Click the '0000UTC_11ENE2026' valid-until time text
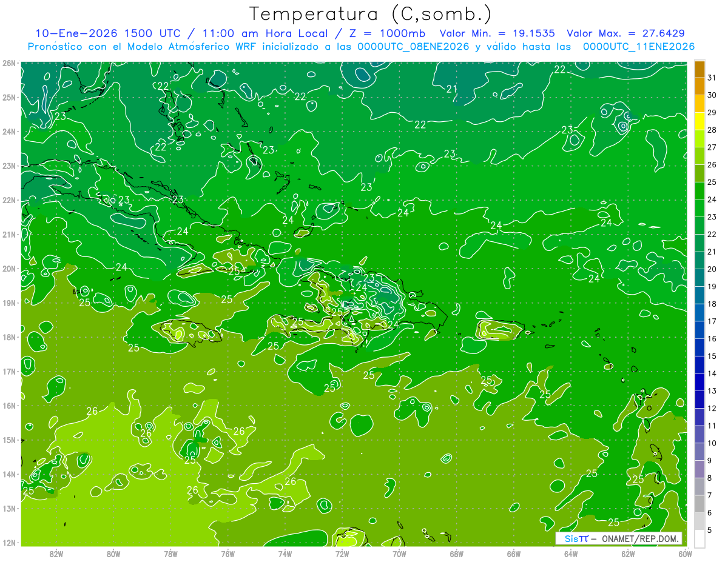This screenshot has height=562, width=728. (639, 47)
